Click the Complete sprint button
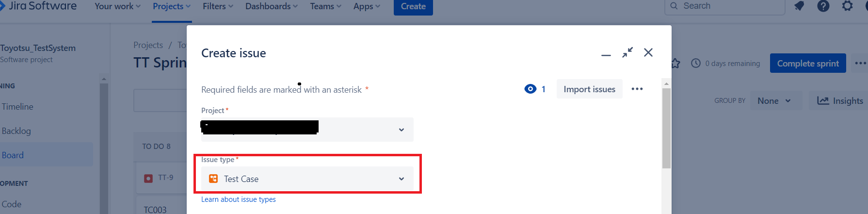 point(808,64)
